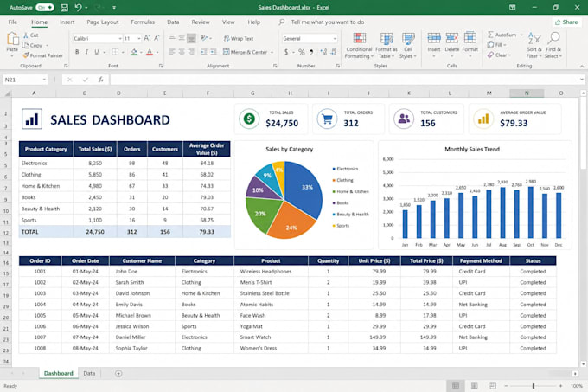The width and height of the screenshot is (588, 392).
Task: Open the Format as Table gallery
Action: pyautogui.click(x=387, y=46)
